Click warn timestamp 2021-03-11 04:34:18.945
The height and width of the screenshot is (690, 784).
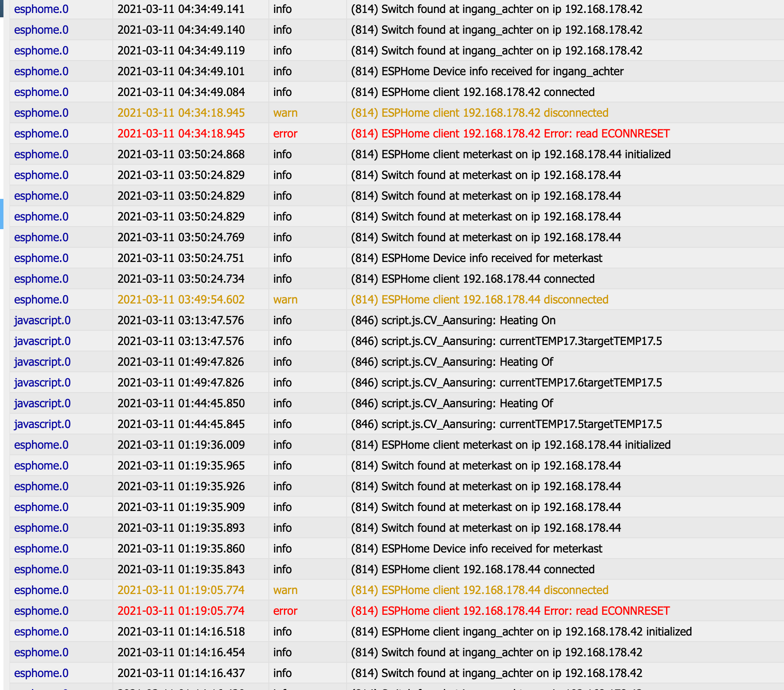tap(181, 113)
